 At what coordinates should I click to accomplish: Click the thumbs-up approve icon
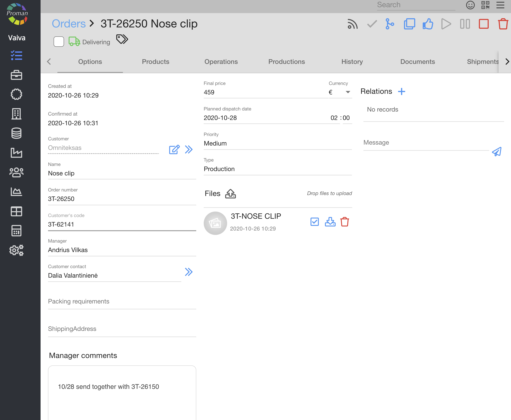point(428,24)
